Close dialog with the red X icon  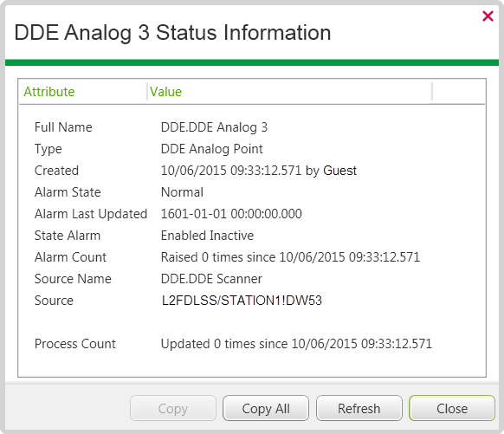[x=488, y=16]
